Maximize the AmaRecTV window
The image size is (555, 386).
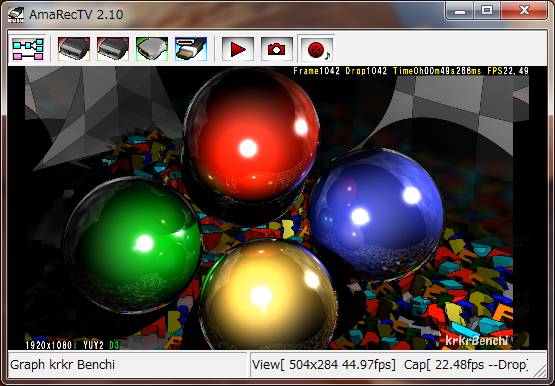(487, 10)
